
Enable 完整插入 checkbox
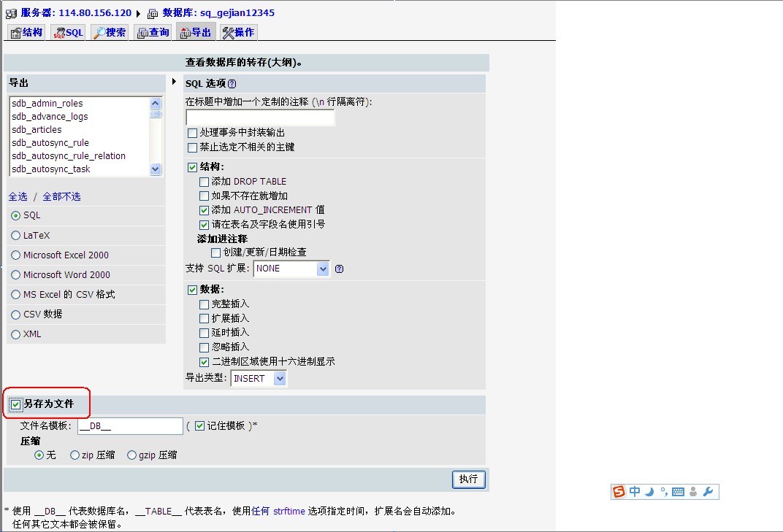coord(204,304)
